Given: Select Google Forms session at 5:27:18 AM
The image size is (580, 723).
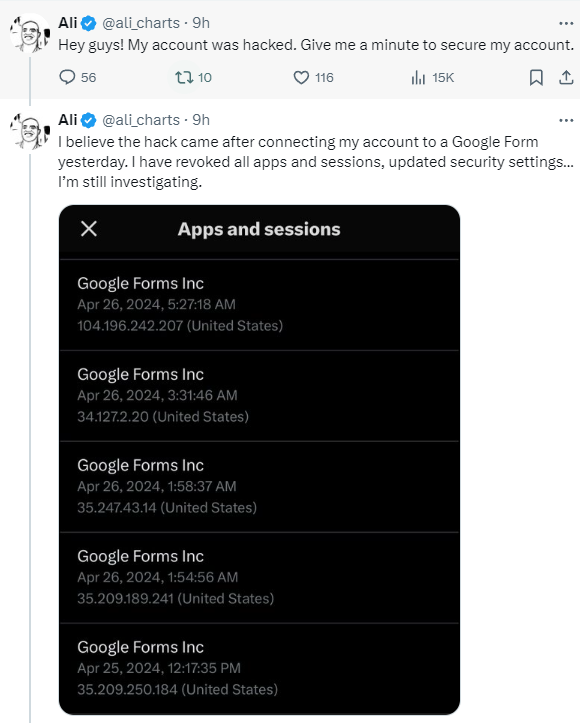Looking at the screenshot, I should [259, 305].
